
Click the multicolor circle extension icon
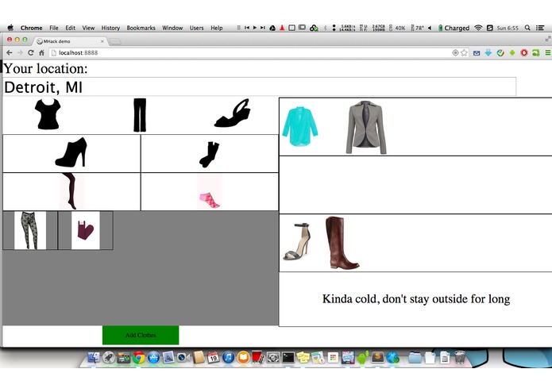(500, 52)
